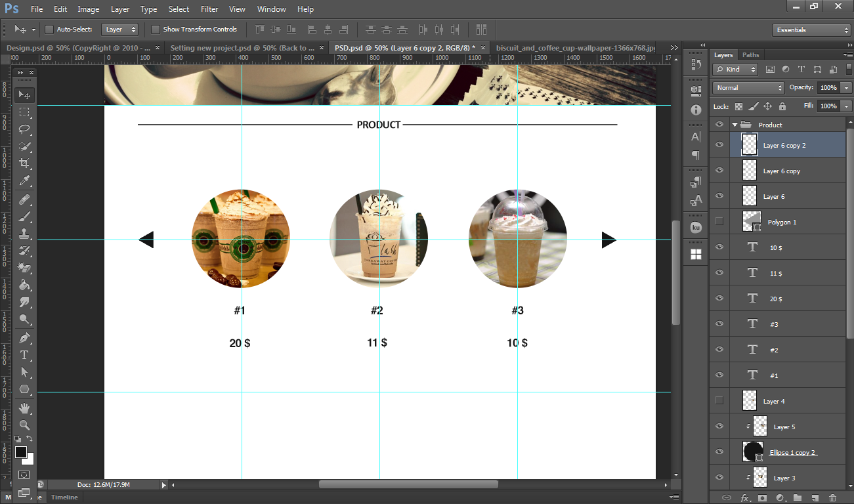Open the Timeline panel tab
The height and width of the screenshot is (504, 854).
coord(64,497)
